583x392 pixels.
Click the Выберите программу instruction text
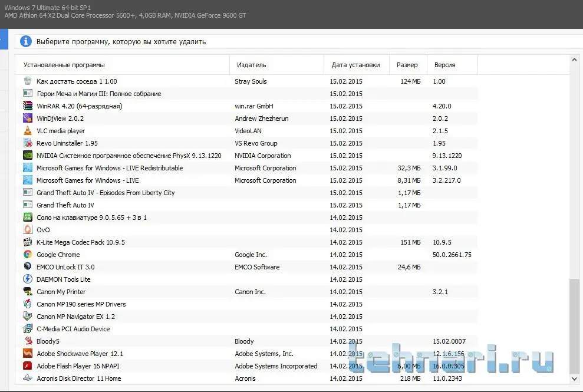click(x=121, y=42)
